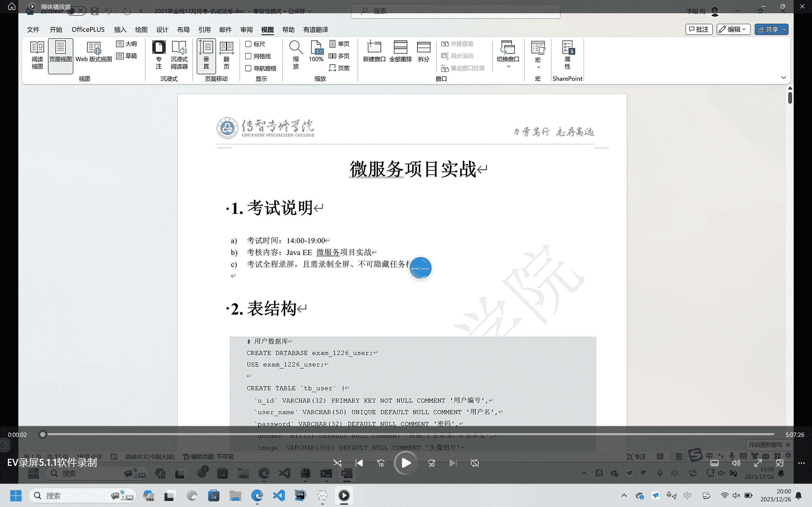Click the 批注 comments button
This screenshot has width=812, height=507.
point(699,30)
